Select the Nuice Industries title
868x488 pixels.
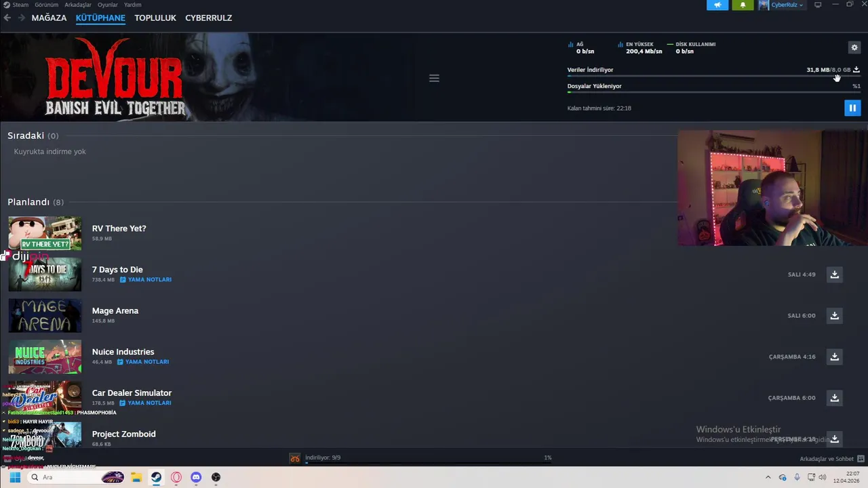point(123,352)
